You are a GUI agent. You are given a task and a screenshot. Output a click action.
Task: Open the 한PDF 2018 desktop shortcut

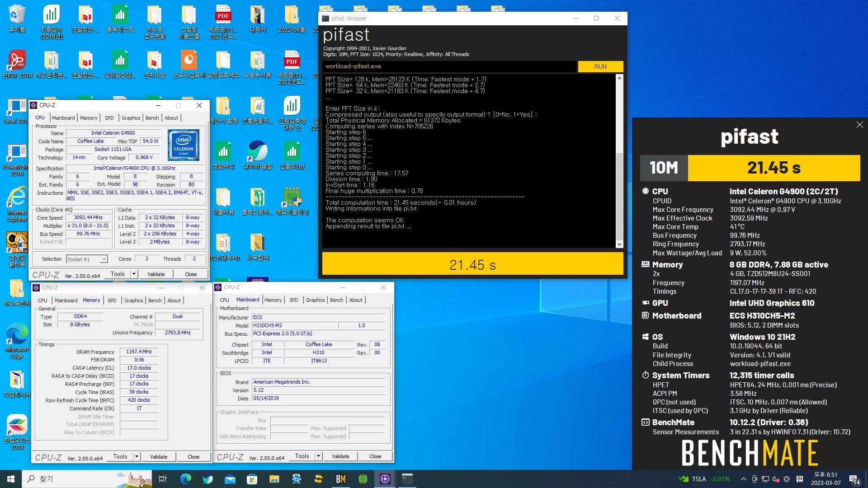17,64
